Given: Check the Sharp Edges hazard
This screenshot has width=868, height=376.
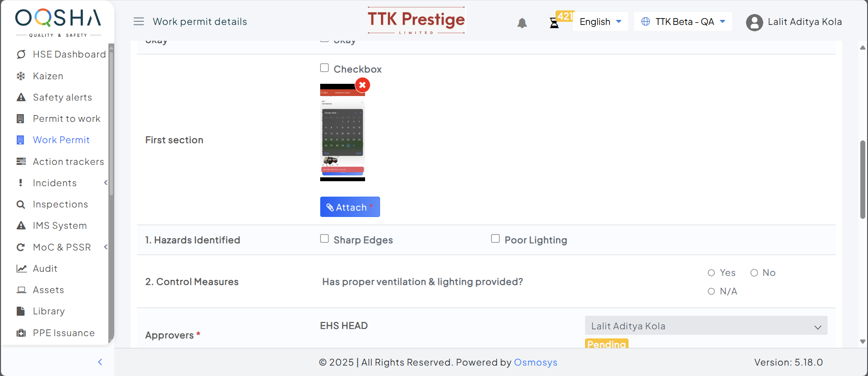Looking at the screenshot, I should pyautogui.click(x=324, y=239).
